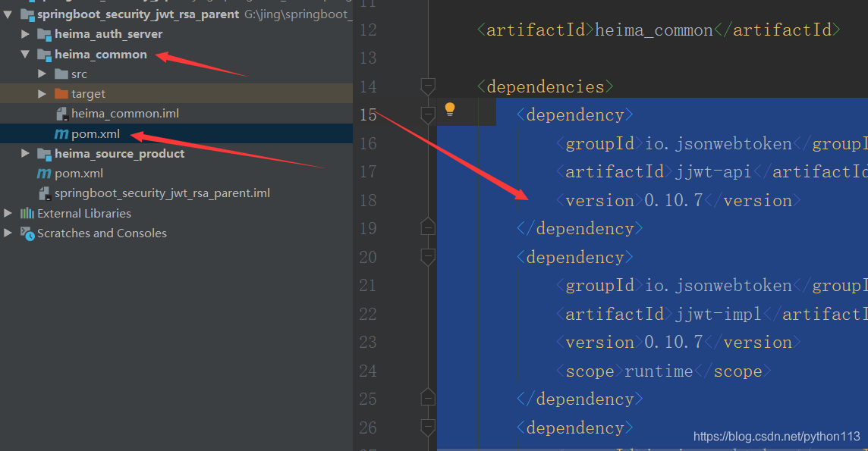Fold the dependency block at line 15
The width and height of the screenshot is (868, 451).
click(428, 115)
